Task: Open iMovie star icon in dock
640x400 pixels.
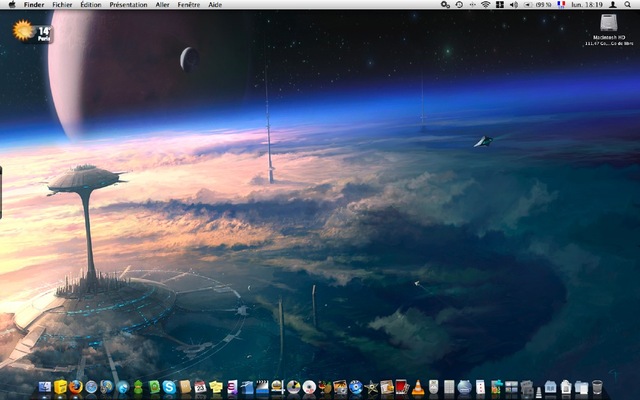Action: [x=371, y=387]
